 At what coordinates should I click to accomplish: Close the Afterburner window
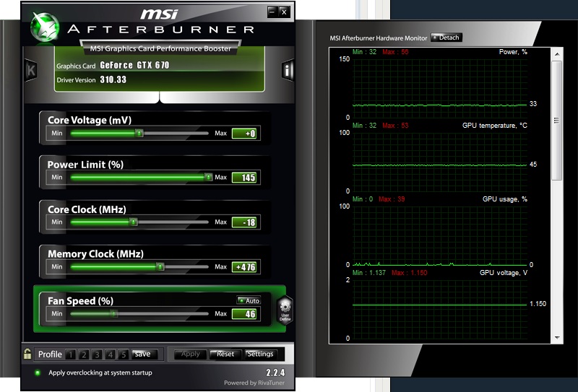(284, 12)
